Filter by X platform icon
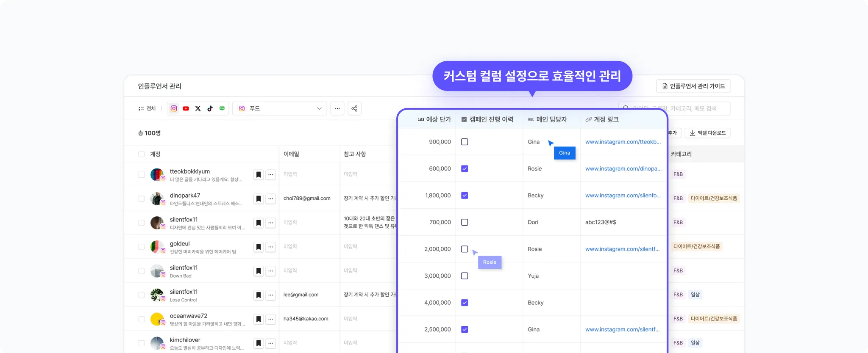This screenshot has height=353, width=868. (x=198, y=108)
